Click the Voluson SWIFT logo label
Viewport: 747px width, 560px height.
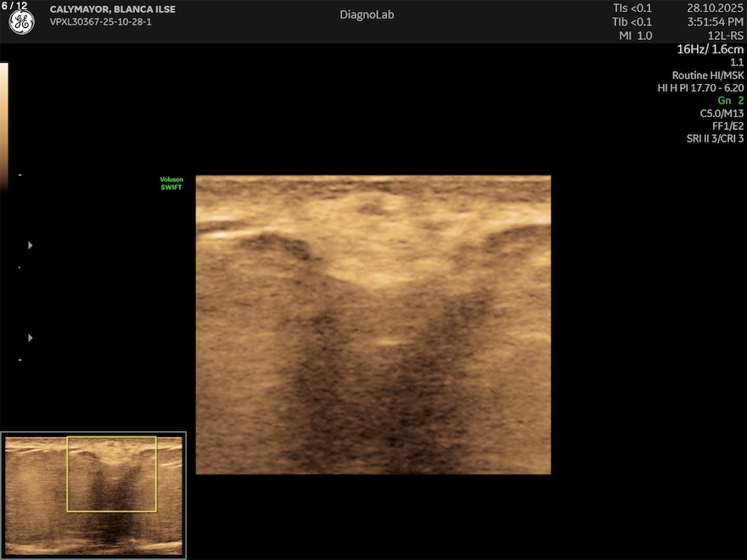click(x=171, y=183)
